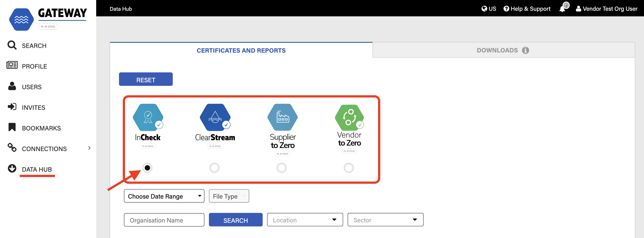The width and height of the screenshot is (644, 238).
Task: Click the InCheck hexagon logo
Action: point(148,117)
